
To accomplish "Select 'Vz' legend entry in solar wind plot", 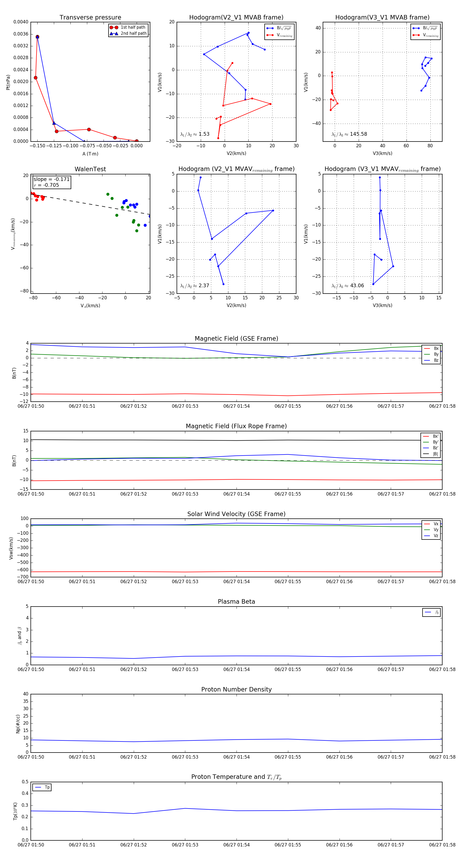I will [x=431, y=536].
